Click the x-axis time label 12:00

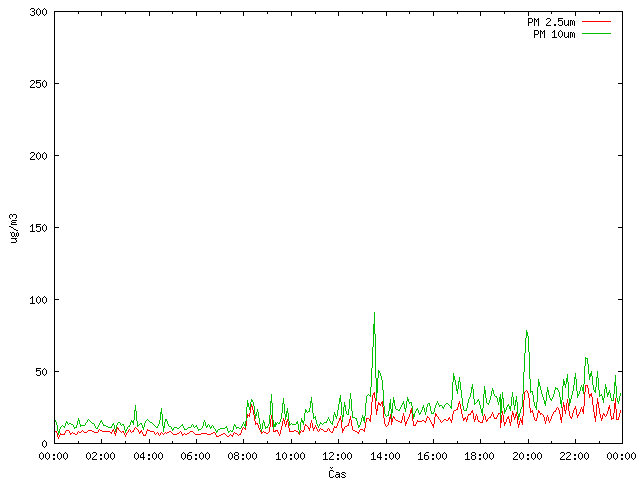[x=338, y=456]
